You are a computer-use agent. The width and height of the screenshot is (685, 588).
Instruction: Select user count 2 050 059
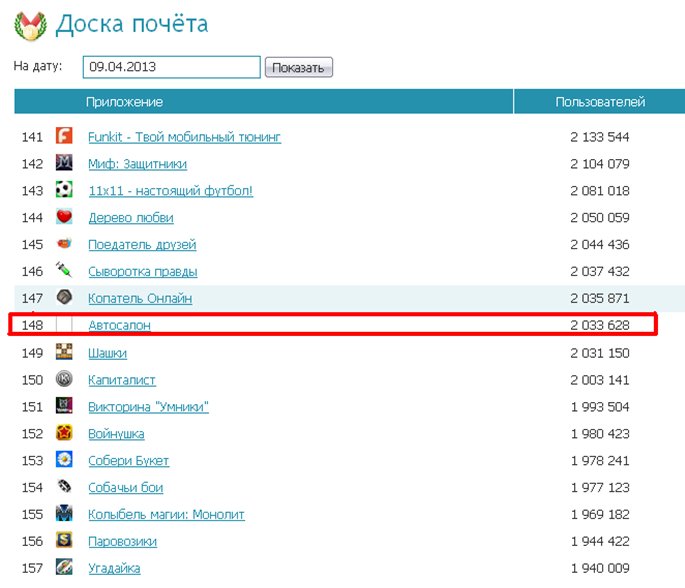[599, 218]
